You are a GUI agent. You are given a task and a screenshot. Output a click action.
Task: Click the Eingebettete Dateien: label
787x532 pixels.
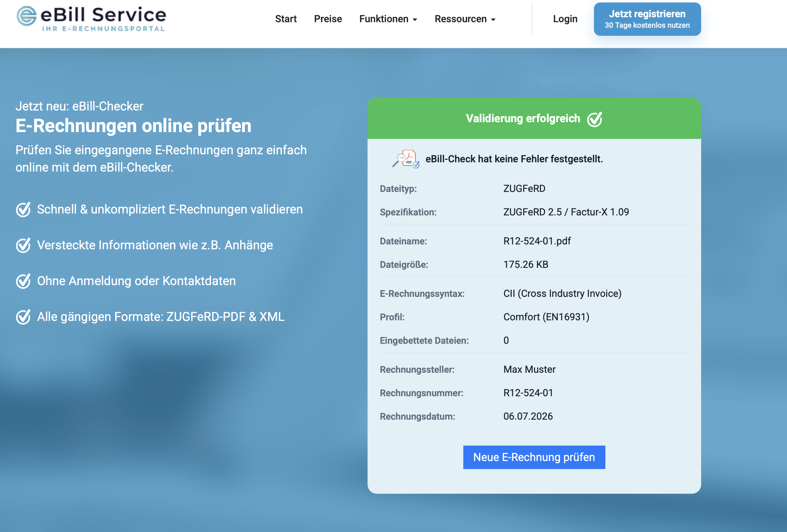[424, 340]
